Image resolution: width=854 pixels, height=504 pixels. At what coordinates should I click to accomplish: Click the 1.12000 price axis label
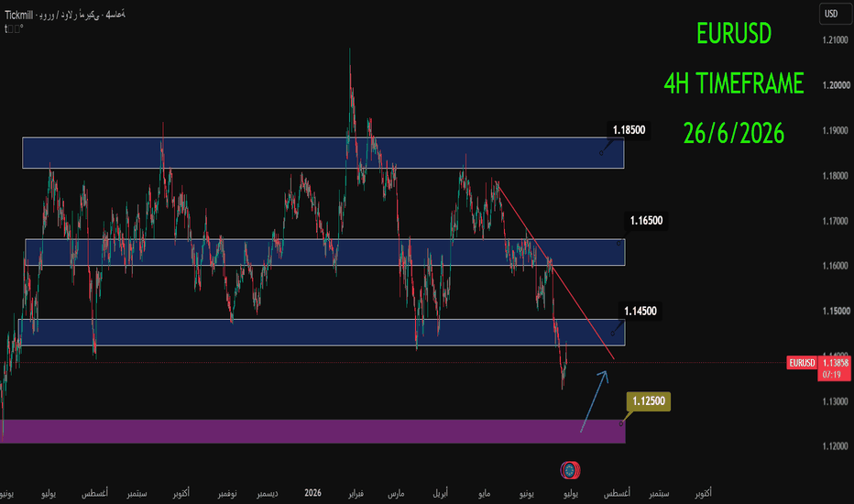click(x=835, y=446)
